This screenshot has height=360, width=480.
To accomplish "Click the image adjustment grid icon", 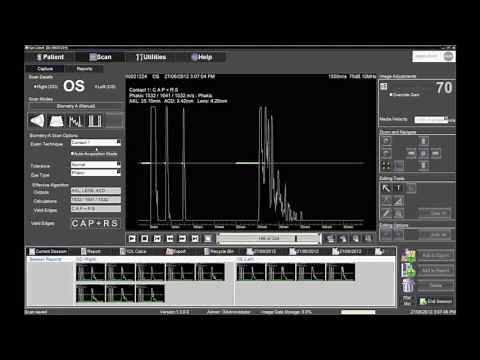I will click(x=384, y=87).
